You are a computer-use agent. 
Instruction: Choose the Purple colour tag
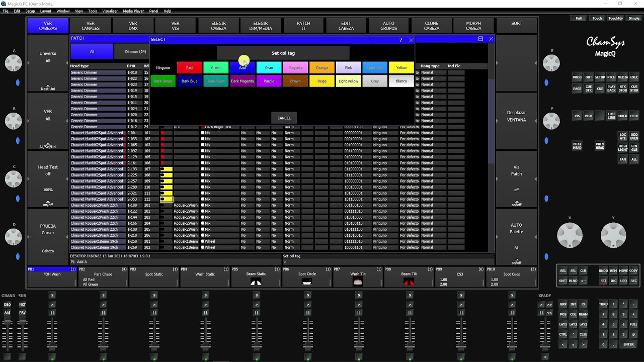point(269,81)
